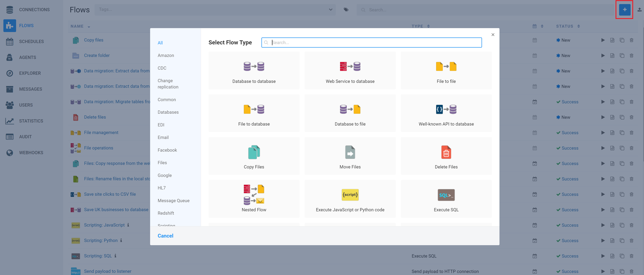This screenshot has width=644, height=275.
Task: View mapping of Save UK businesses flow
Action: click(x=612, y=210)
